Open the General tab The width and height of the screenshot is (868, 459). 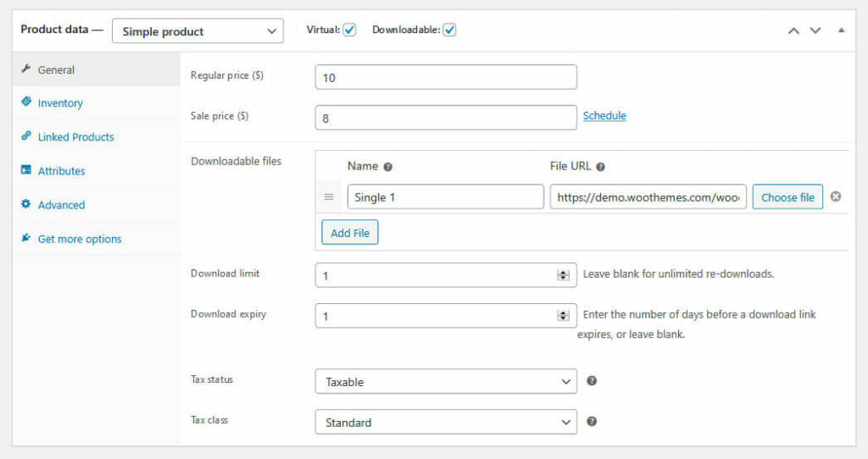(x=97, y=69)
